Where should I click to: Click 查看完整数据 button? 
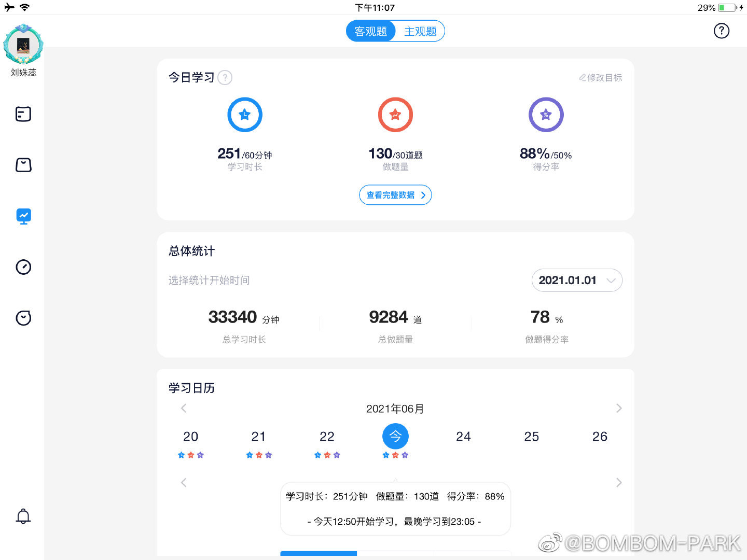tap(395, 195)
